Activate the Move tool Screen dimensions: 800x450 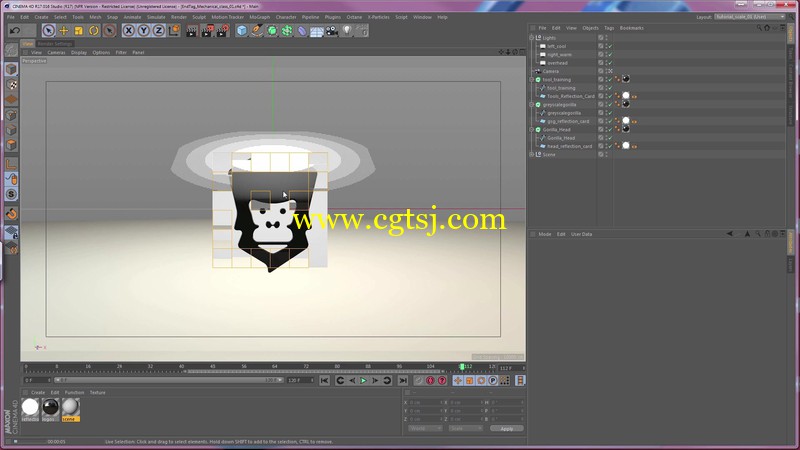pyautogui.click(x=64, y=31)
